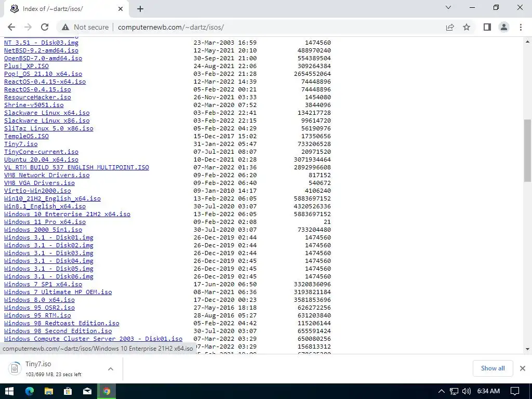
Task: Reload the current page
Action: tap(45, 27)
